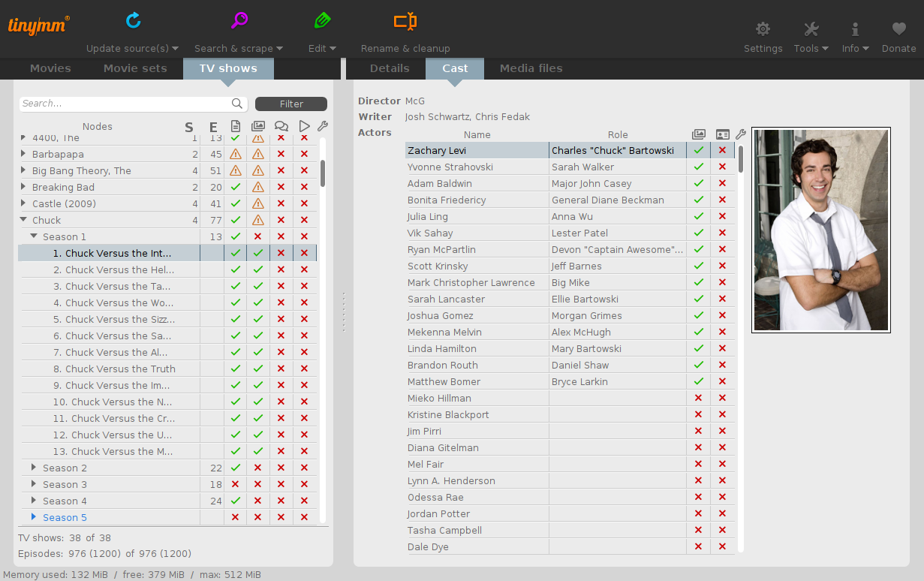Viewport: 924px width, 581px height.
Task: Select actor Dale Dye in the list
Action: [x=428, y=546]
